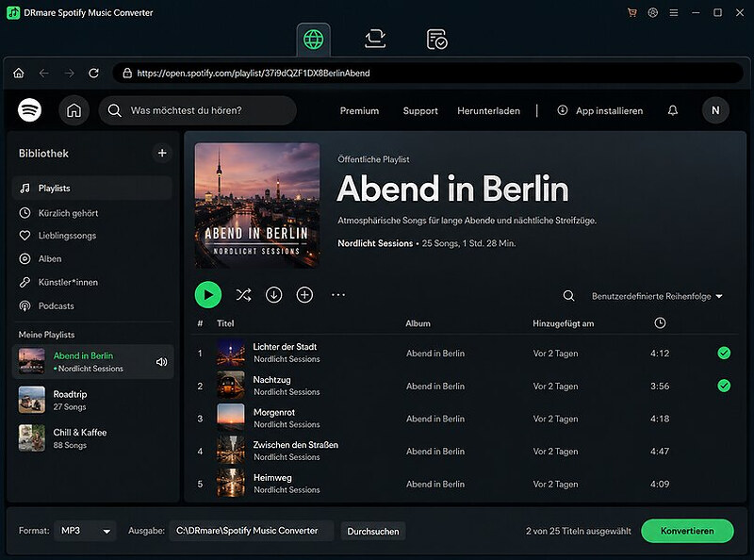Sort by Hinzugefügt am column header

click(563, 323)
